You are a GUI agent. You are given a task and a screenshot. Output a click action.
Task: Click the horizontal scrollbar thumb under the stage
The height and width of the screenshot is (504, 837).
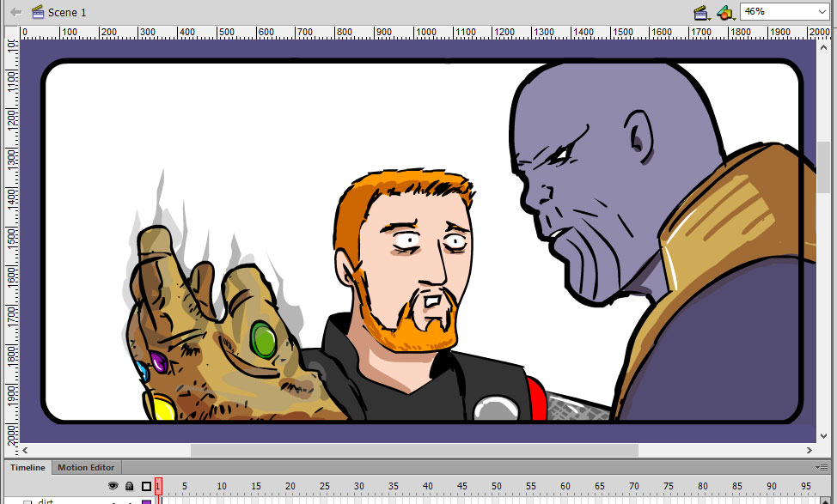click(x=414, y=450)
